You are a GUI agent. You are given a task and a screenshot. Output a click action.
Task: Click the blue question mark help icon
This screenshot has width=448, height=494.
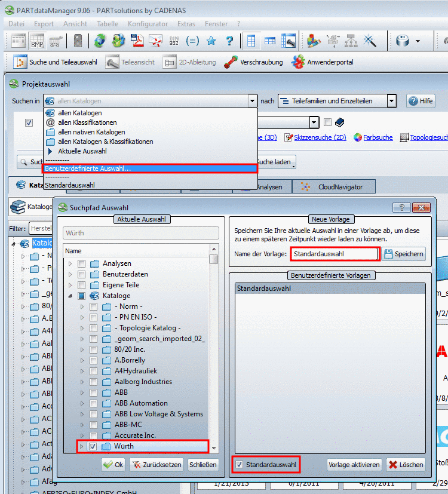click(x=229, y=41)
